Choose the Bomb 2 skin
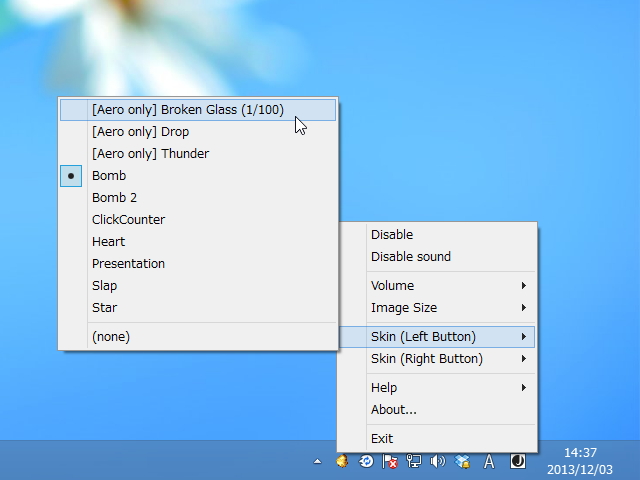Image resolution: width=640 pixels, height=480 pixels. [x=198, y=198]
